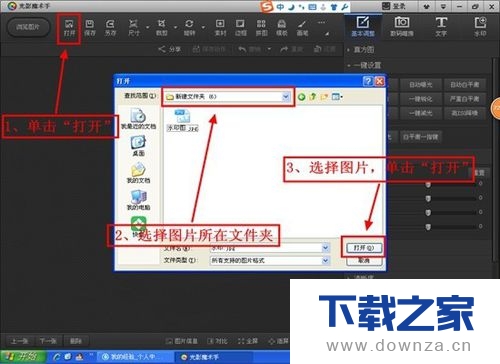Click the 取消 cancel button in dialog
This screenshot has width=500, height=364.
364,261
